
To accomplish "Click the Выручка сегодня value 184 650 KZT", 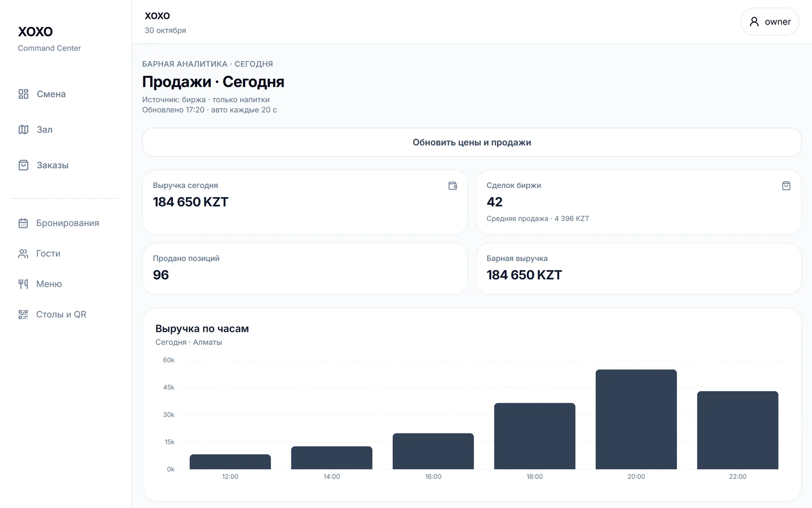I will 191,202.
